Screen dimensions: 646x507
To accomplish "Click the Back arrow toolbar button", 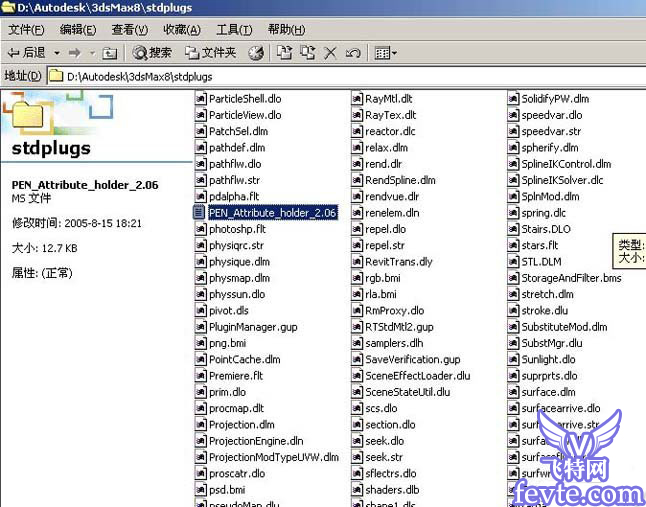I will pyautogui.click(x=27, y=53).
